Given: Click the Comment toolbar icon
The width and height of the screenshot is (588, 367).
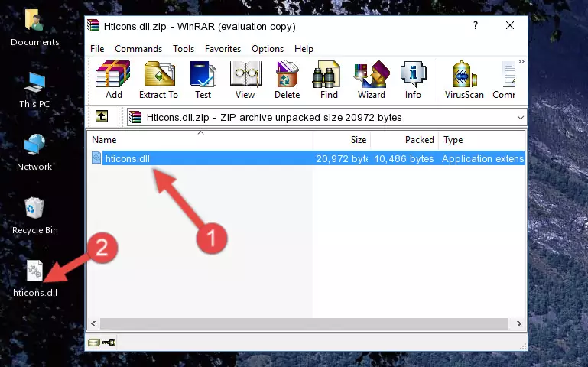Looking at the screenshot, I should (504, 80).
